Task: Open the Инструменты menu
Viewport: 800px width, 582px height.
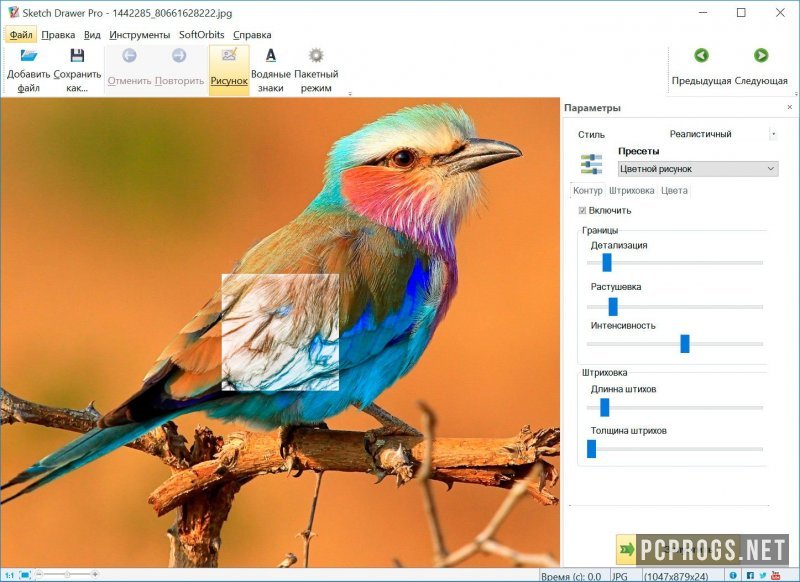Action: pos(139,35)
